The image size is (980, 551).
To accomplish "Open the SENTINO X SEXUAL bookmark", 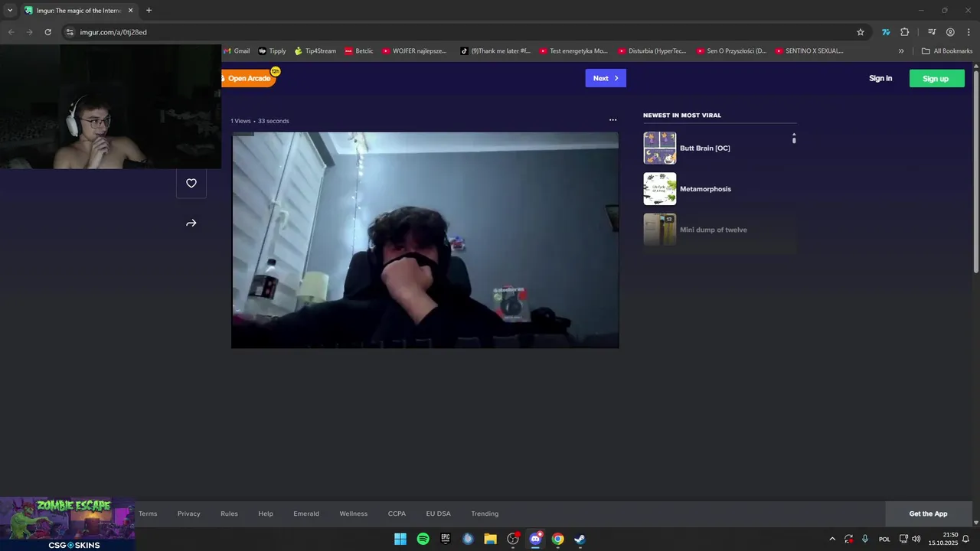I will [809, 51].
